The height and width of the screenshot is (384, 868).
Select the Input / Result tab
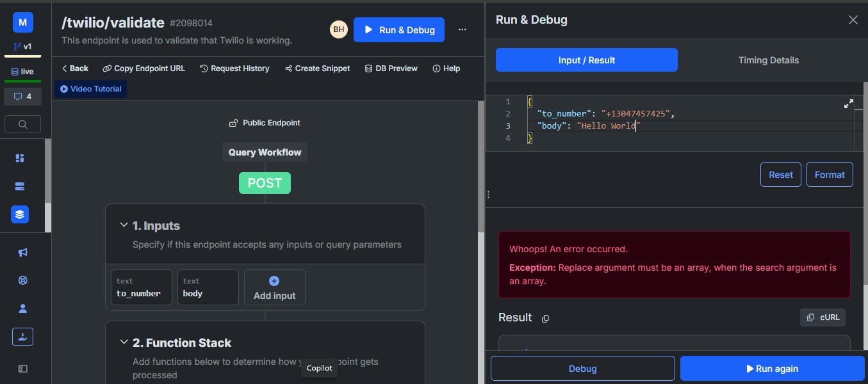587,60
